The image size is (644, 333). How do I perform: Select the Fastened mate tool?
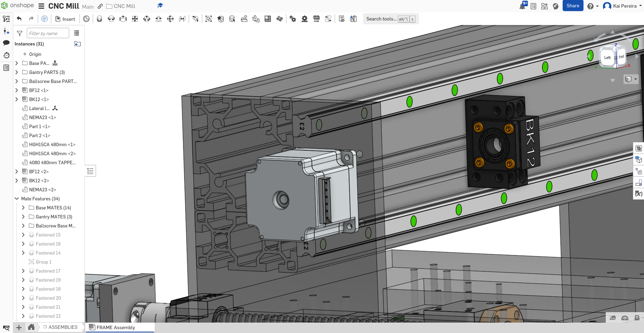point(99,19)
